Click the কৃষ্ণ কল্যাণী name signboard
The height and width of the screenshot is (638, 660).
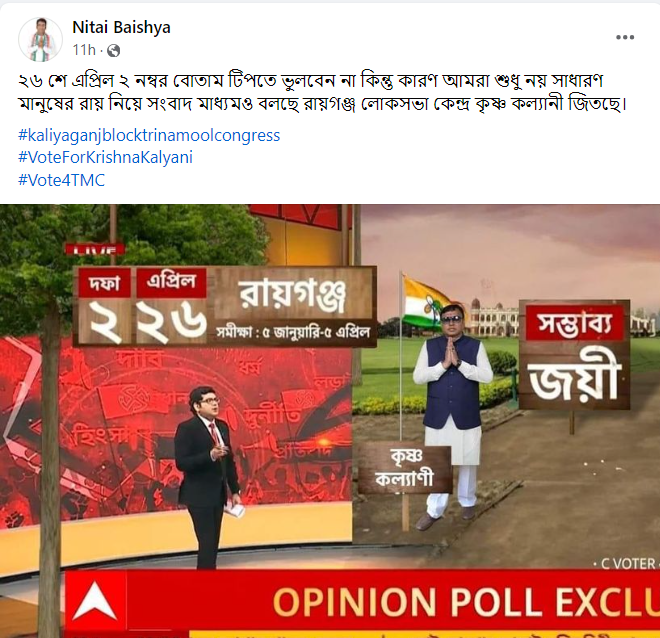405,469
